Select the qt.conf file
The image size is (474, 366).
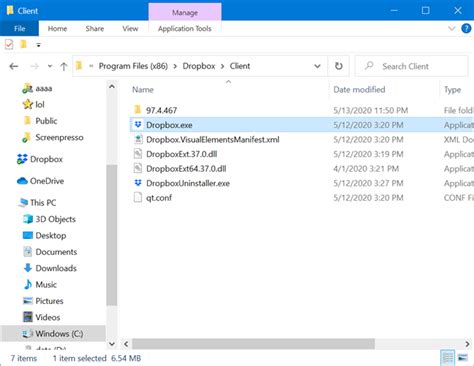(x=159, y=198)
